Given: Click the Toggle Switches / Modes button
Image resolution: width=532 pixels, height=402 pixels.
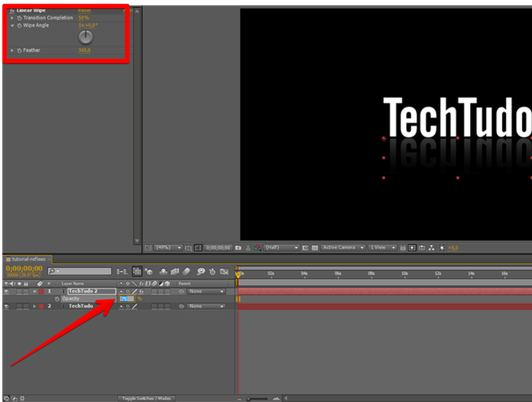Looking at the screenshot, I should 147,399.
